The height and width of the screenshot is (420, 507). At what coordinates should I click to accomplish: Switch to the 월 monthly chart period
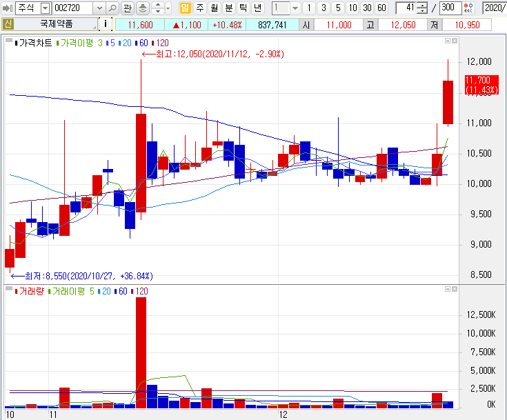(214, 8)
